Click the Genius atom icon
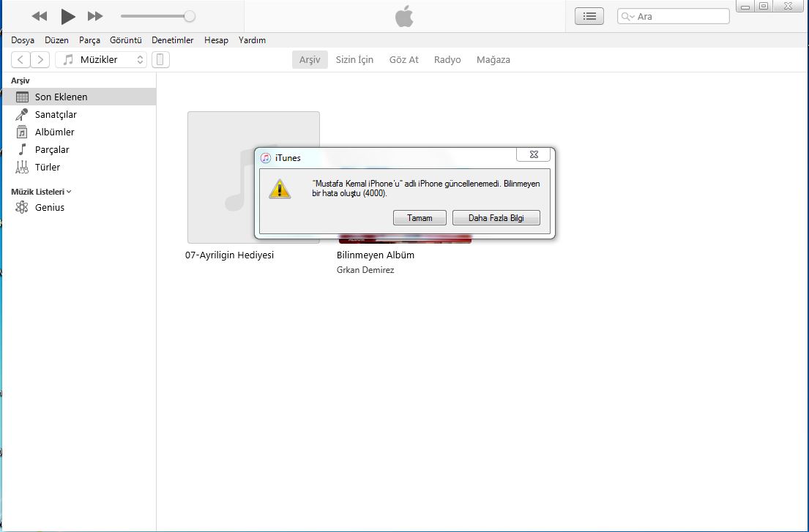 [x=22, y=207]
